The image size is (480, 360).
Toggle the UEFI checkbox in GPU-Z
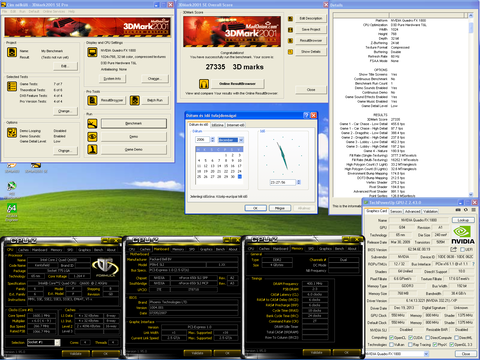pyautogui.click(x=462, y=249)
